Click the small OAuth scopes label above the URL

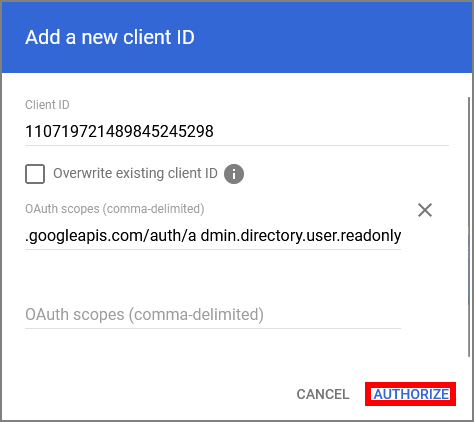(115, 209)
